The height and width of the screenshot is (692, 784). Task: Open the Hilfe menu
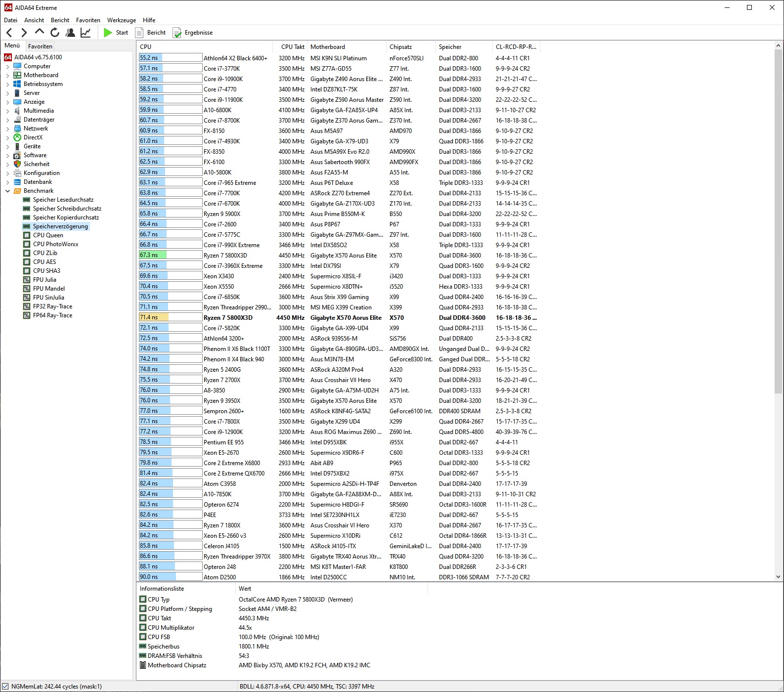click(x=149, y=20)
